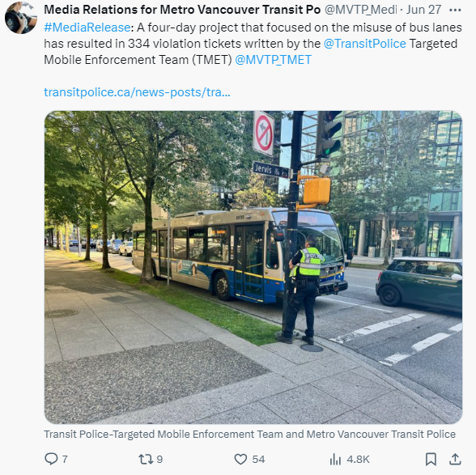This screenshot has height=475, width=476.
Task: Follow the transitpolice.ca news-posts link
Action: 138,92
